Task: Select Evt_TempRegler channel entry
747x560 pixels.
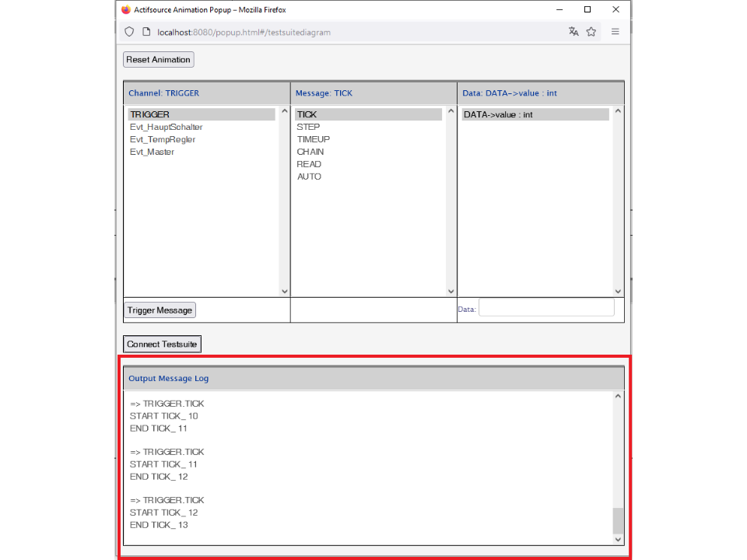Action: pos(163,139)
